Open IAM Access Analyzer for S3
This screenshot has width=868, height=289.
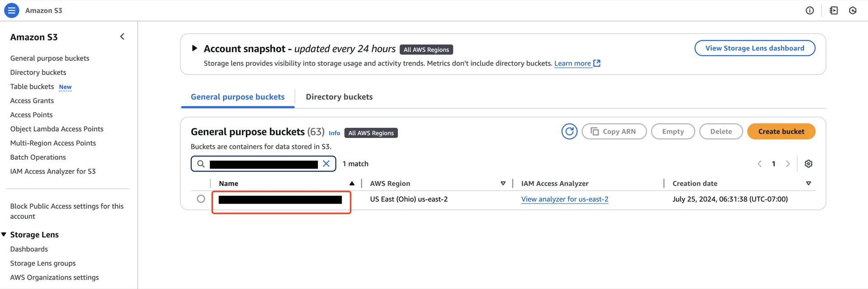(53, 171)
